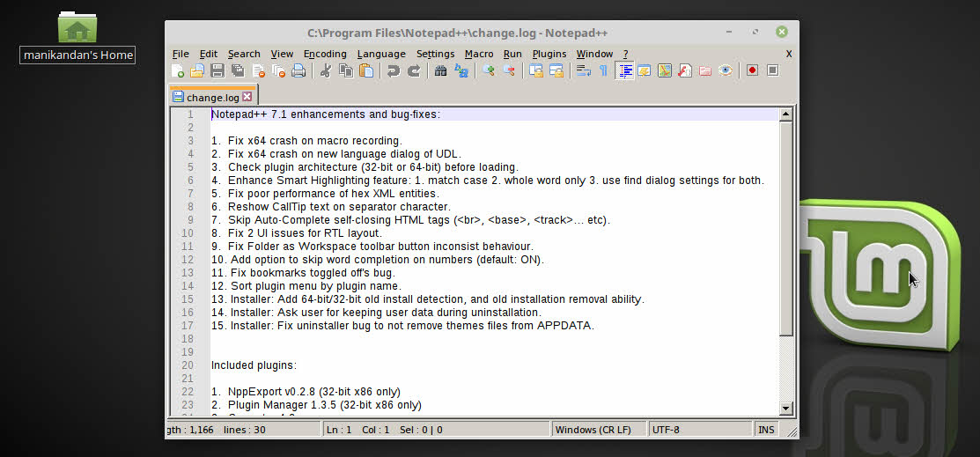The width and height of the screenshot is (980, 457).
Task: Click the 'lines : 30' status bar text
Action: [245, 430]
